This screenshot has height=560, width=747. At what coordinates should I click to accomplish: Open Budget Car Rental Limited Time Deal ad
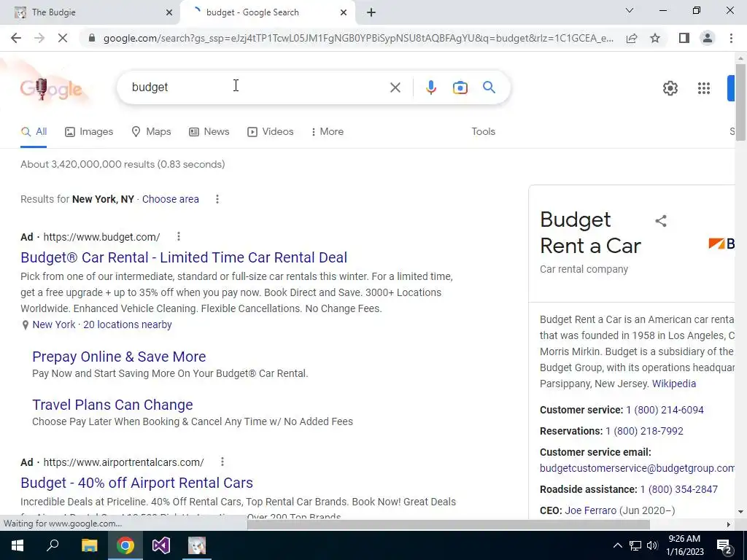[x=184, y=257]
